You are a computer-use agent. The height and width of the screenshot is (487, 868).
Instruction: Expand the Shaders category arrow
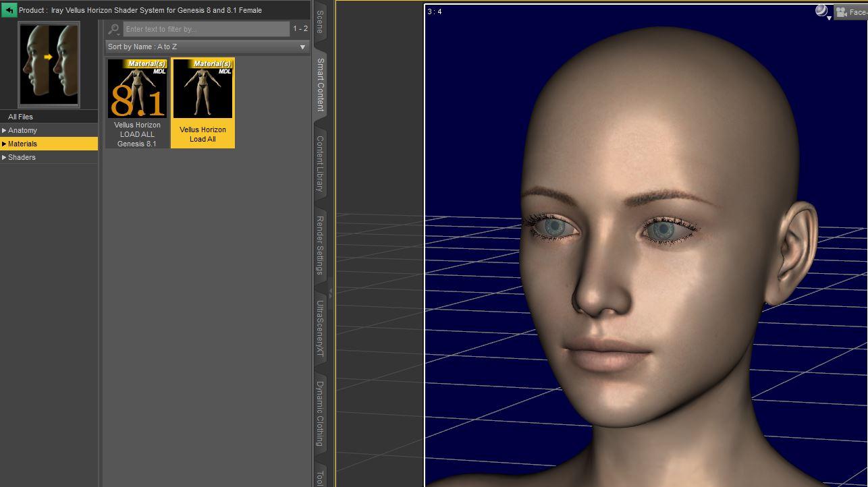pos(4,157)
